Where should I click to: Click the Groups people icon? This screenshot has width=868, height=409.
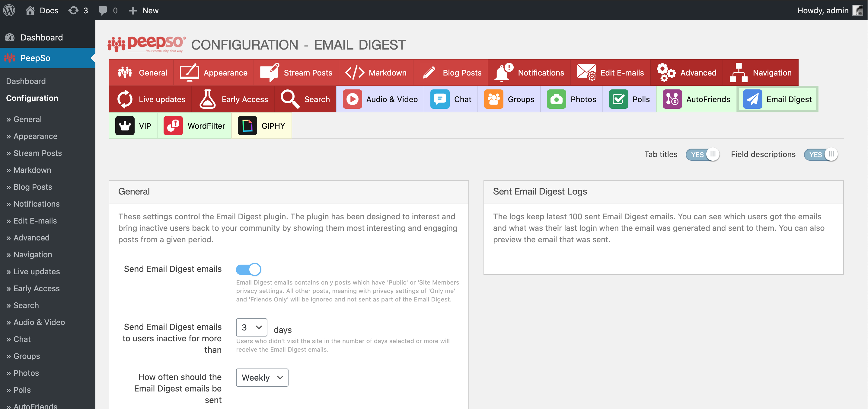pyautogui.click(x=494, y=99)
